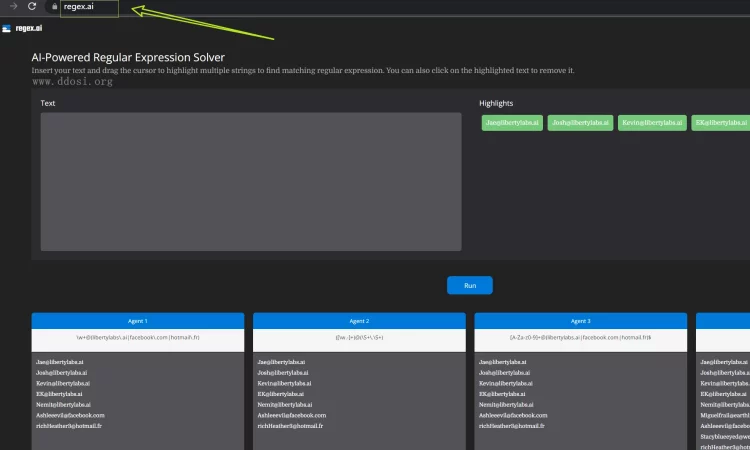The image size is (750, 450).
Task: Click richHeather8@hotmail.fr in Agent 1 results
Action: [x=69, y=426]
